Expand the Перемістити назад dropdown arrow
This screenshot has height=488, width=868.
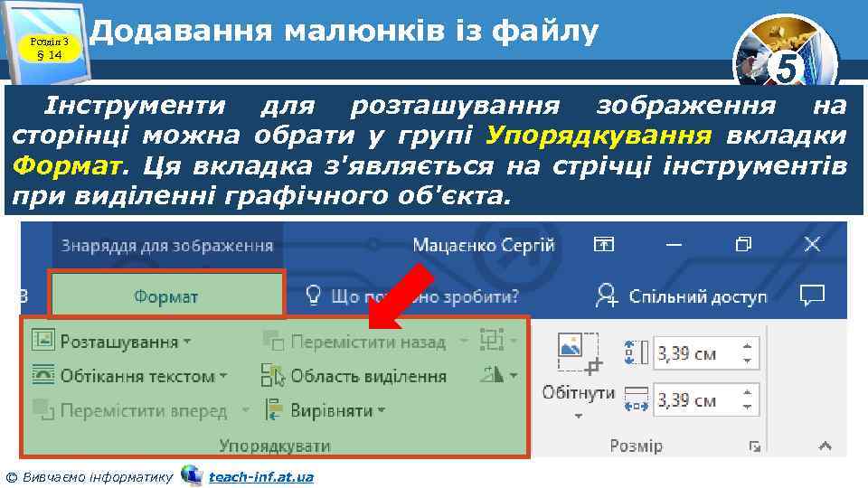point(463,342)
